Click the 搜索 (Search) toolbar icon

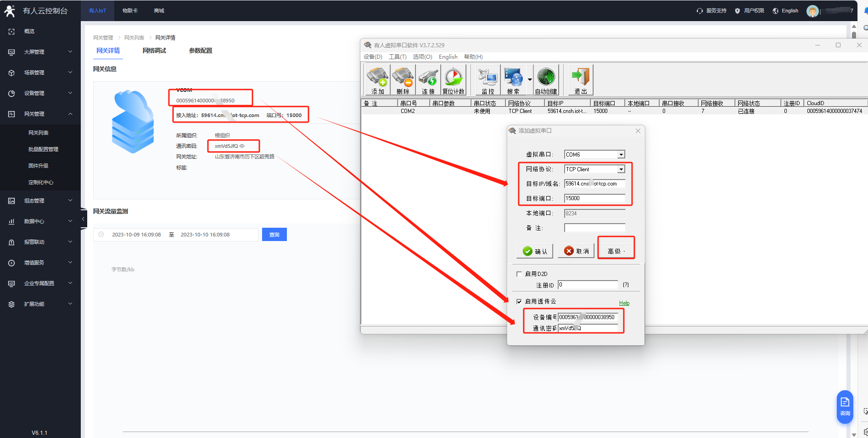point(513,80)
